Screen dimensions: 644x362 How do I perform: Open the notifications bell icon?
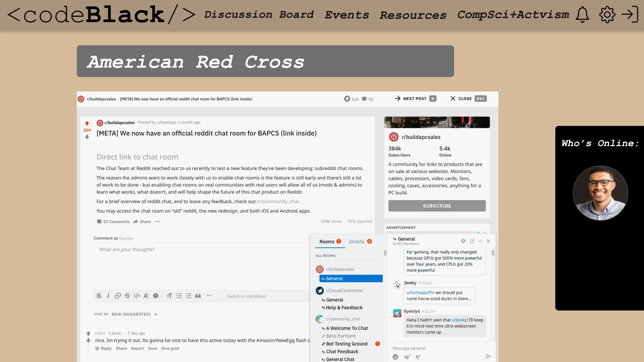[583, 15]
